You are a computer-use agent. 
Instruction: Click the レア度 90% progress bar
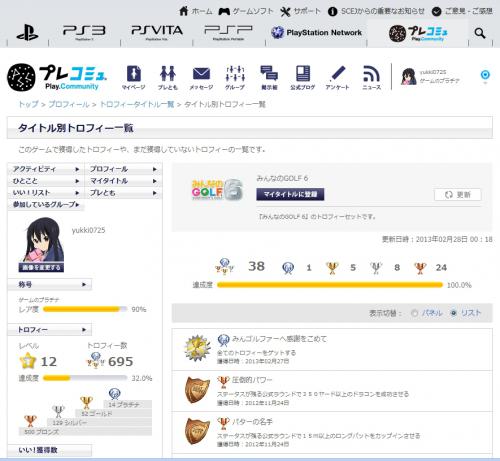click(85, 309)
